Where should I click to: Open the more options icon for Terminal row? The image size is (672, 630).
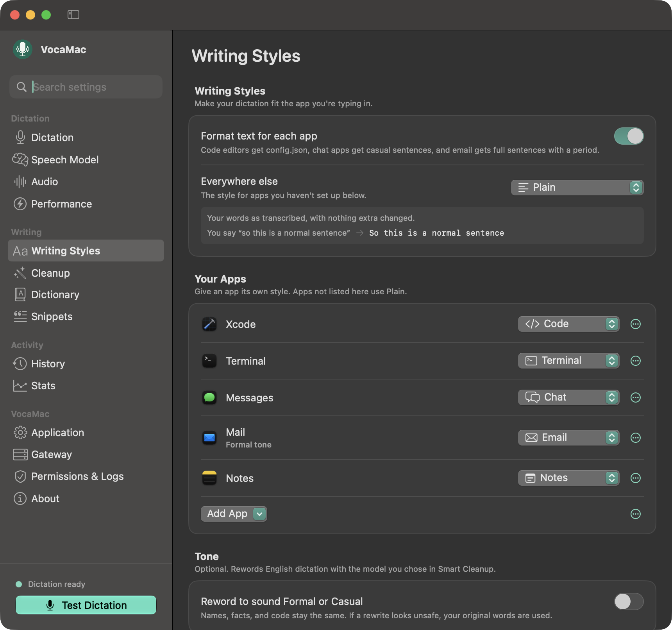click(x=636, y=361)
